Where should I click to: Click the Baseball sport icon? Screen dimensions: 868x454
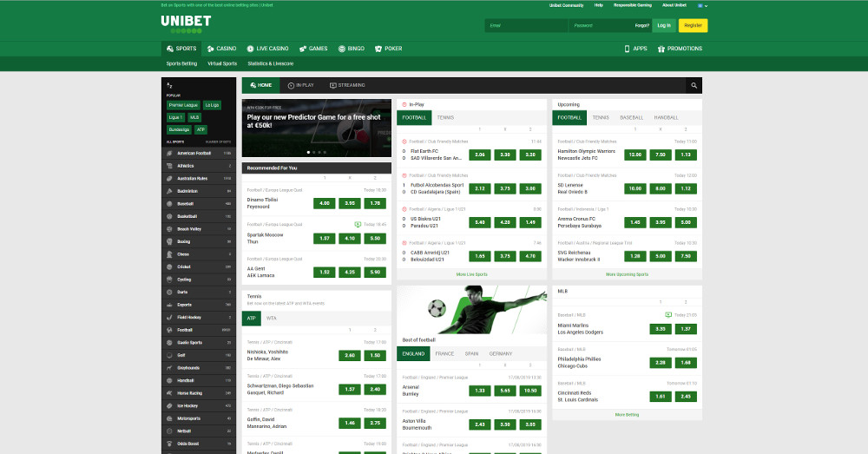click(170, 204)
